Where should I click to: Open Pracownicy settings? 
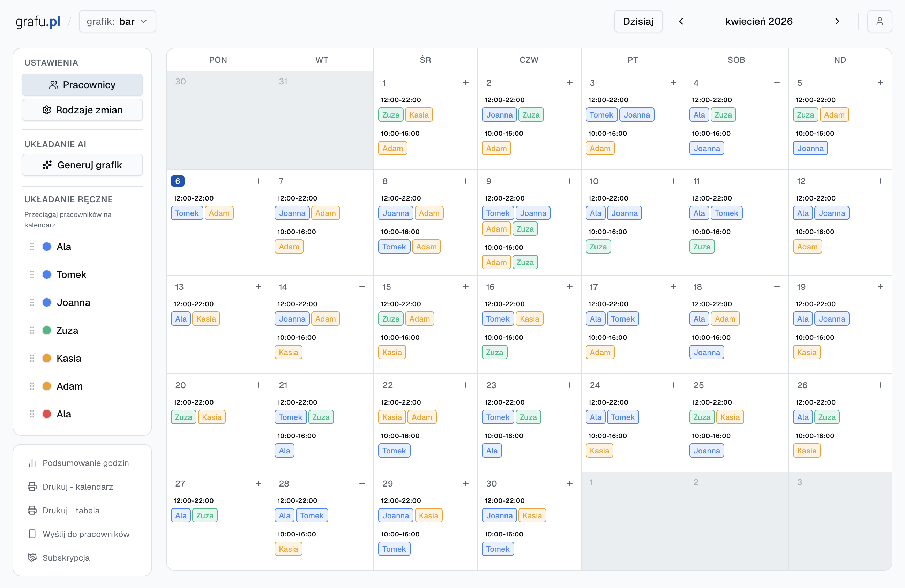[82, 85]
